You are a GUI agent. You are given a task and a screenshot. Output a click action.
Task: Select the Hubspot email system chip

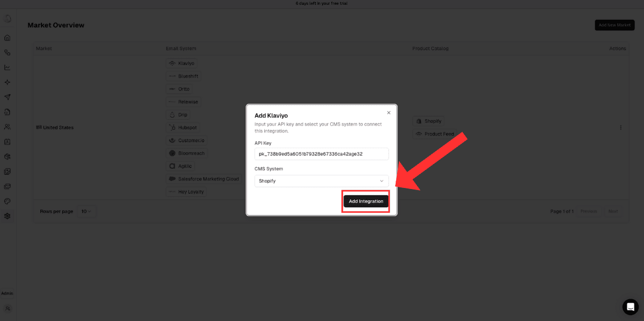pos(183,128)
